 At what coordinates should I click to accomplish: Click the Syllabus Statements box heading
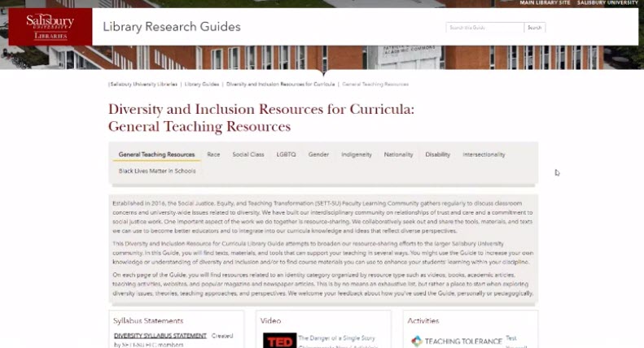(148, 321)
